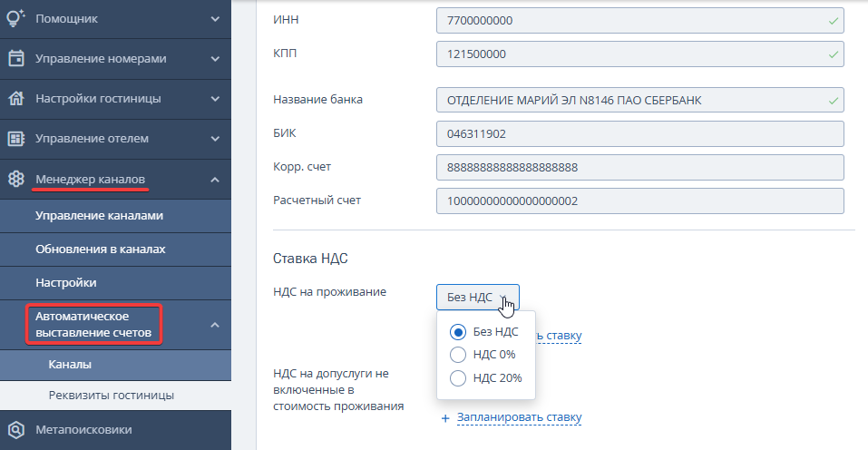The height and width of the screenshot is (450, 868).
Task: Click the magnifier icon beside Метапоисковики
Action: coord(16,429)
